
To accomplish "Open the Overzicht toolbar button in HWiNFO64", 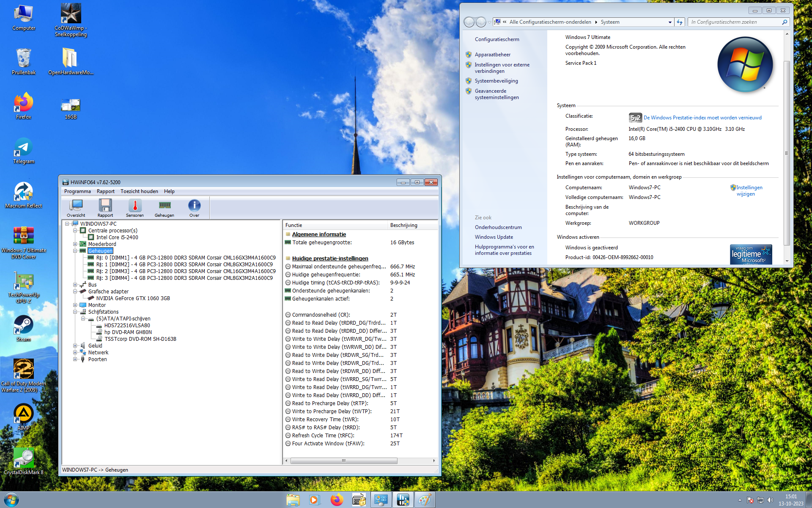I will (76, 208).
